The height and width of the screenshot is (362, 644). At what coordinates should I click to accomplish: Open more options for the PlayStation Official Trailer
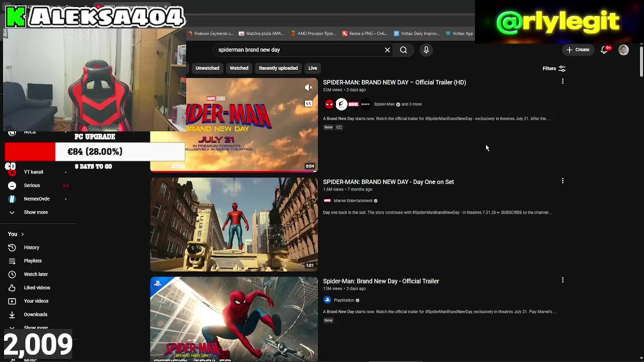(x=562, y=280)
